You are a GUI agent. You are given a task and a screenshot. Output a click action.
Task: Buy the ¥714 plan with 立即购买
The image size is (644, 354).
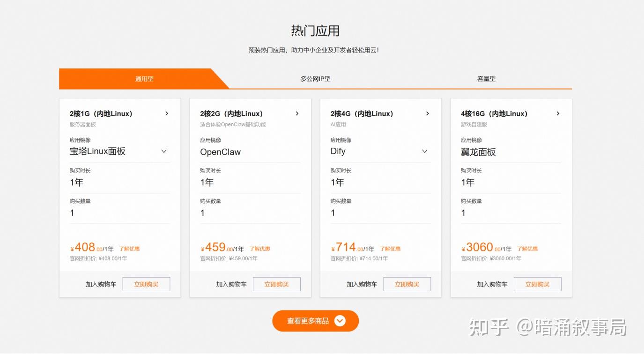coord(407,284)
